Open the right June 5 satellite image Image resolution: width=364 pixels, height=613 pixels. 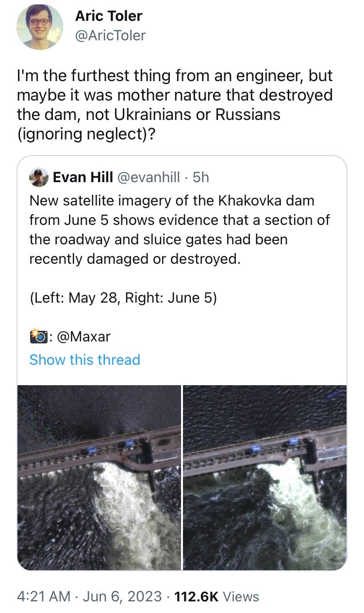point(265,477)
